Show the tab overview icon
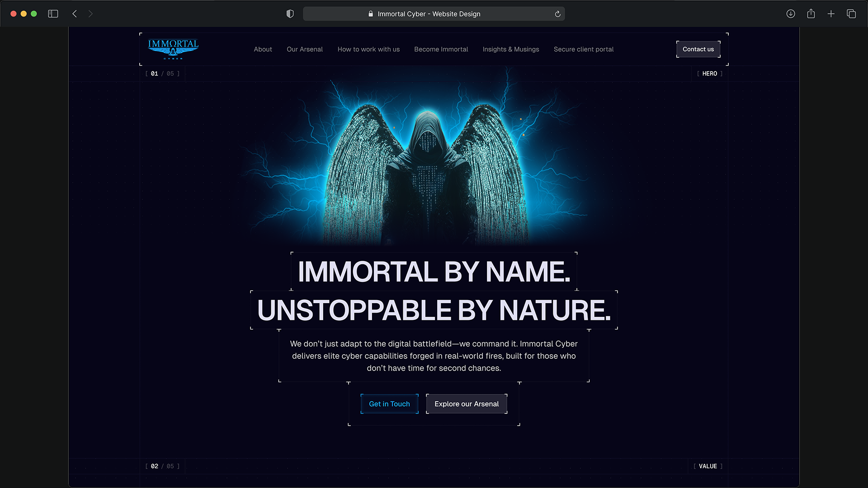The width and height of the screenshot is (868, 488). coord(851,14)
